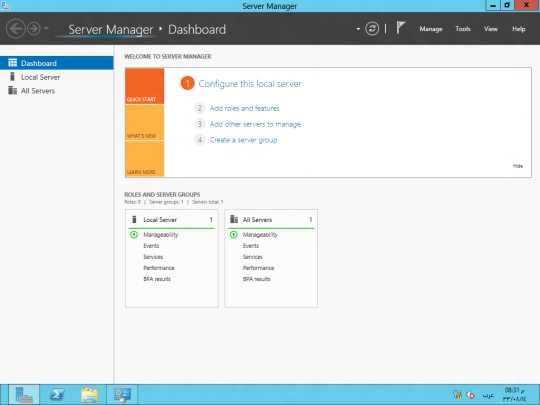Click the back navigation arrow
This screenshot has height=405, width=540.
[x=15, y=29]
